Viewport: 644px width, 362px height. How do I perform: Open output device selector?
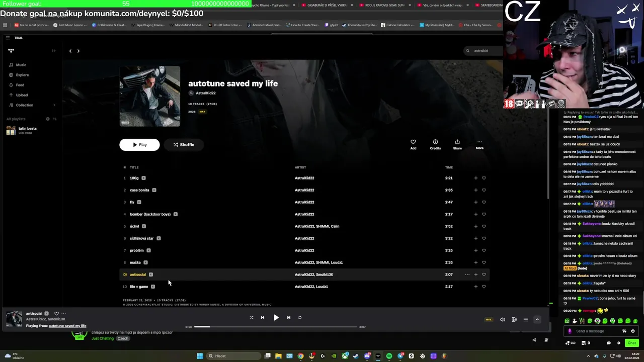(514, 320)
